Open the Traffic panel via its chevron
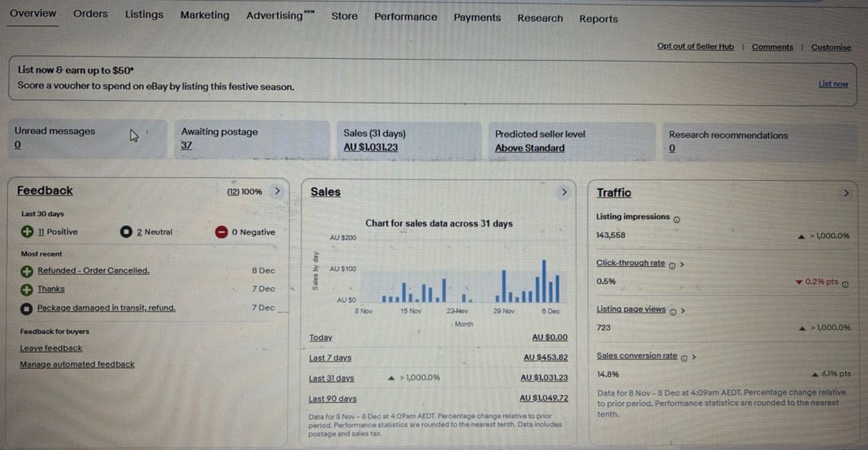 [847, 193]
